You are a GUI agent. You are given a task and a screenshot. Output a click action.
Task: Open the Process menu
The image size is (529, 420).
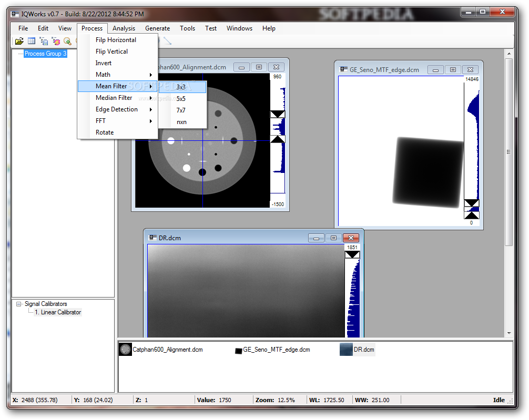(92, 28)
